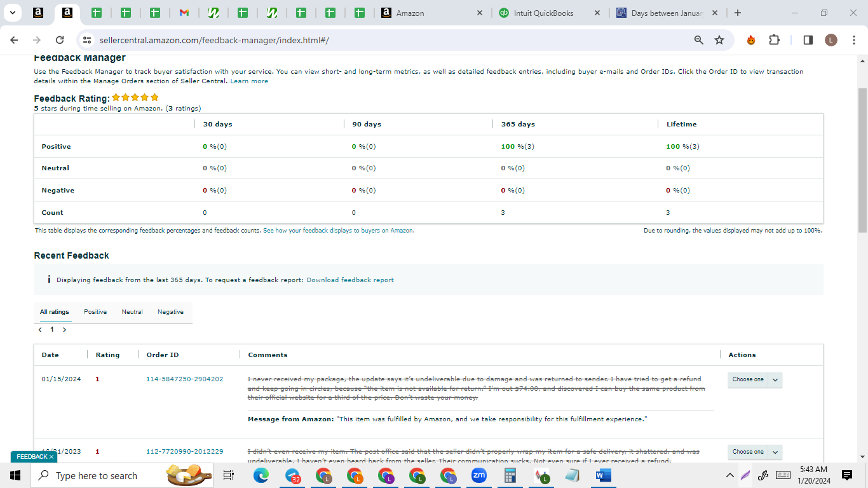Viewport: 868px width, 488px height.
Task: Open Choose one dropdown for order 112-7720990-2012229
Action: (755, 452)
